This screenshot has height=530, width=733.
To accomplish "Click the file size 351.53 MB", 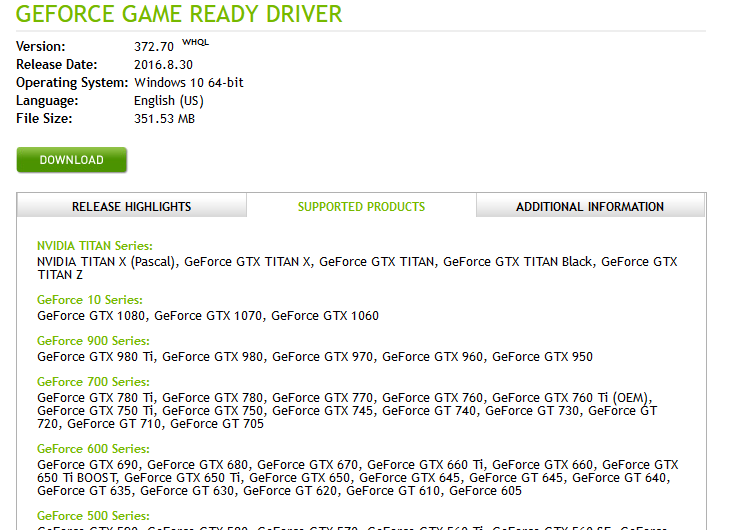I will tap(164, 119).
